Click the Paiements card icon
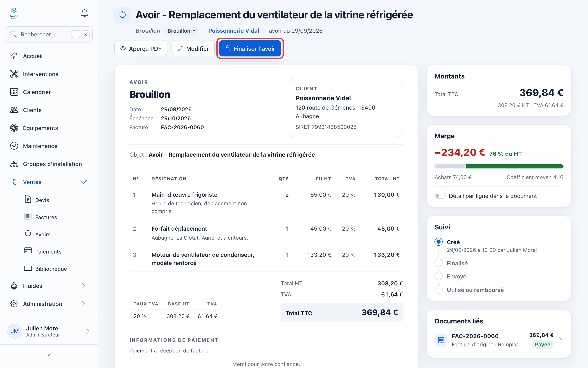The height and width of the screenshot is (368, 588). click(x=28, y=250)
